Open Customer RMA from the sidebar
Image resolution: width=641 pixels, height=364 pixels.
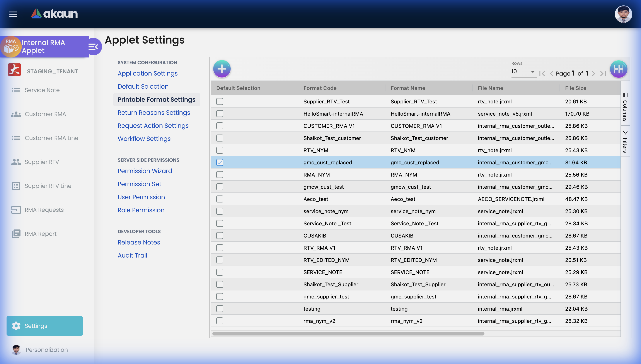point(45,114)
